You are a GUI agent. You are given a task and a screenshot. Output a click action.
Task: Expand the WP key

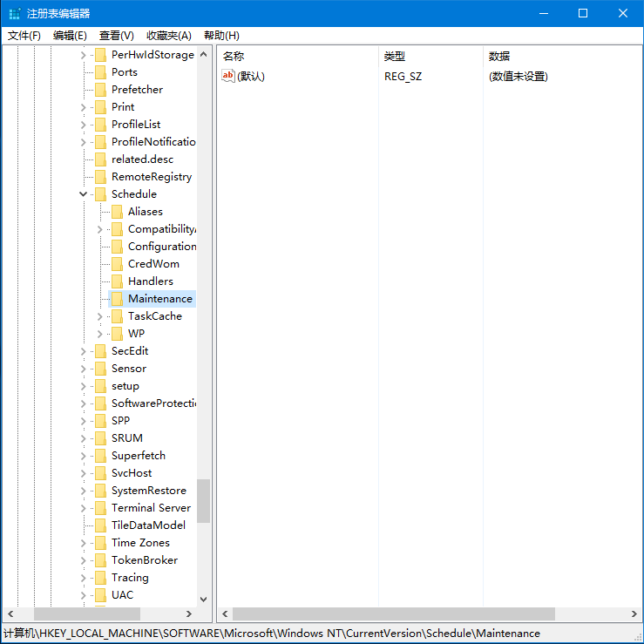click(x=100, y=334)
